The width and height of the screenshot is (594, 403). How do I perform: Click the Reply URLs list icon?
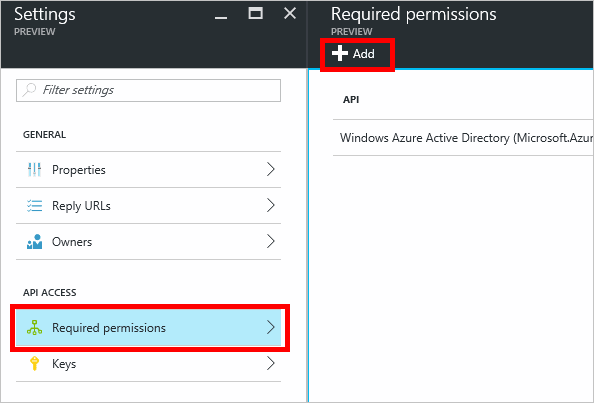tap(34, 206)
